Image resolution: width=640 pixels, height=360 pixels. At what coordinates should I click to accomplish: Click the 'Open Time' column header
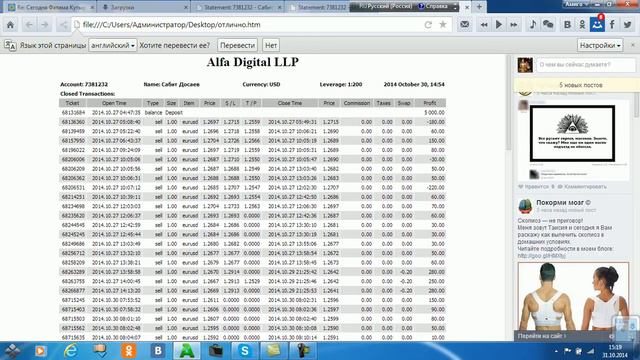[x=114, y=103]
